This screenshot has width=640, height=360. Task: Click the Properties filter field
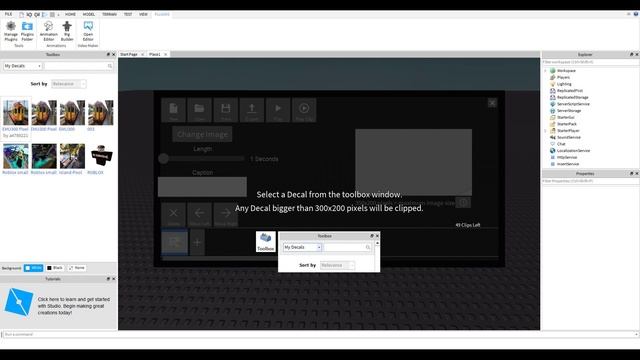tap(591, 181)
